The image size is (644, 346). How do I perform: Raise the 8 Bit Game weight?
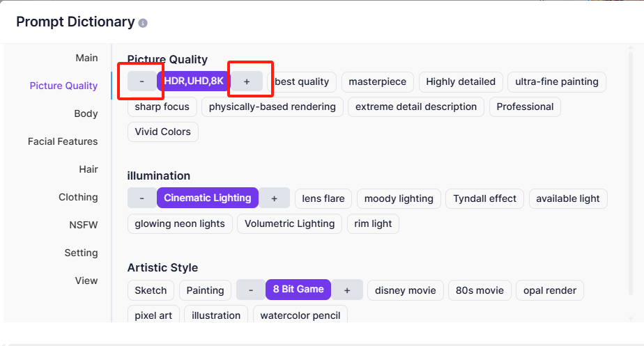click(347, 290)
